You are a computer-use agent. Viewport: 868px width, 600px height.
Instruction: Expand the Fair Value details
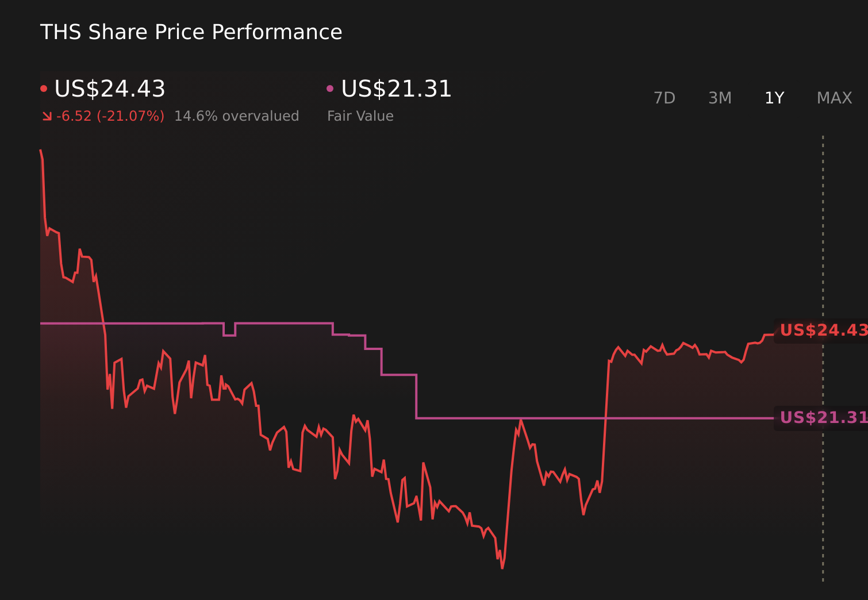coord(395,89)
